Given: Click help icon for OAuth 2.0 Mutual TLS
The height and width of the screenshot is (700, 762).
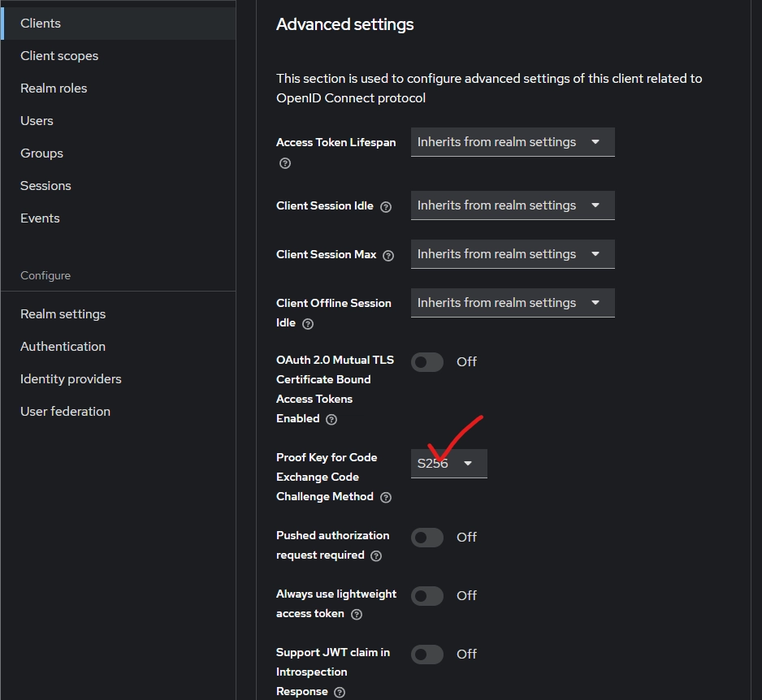Looking at the screenshot, I should [331, 420].
